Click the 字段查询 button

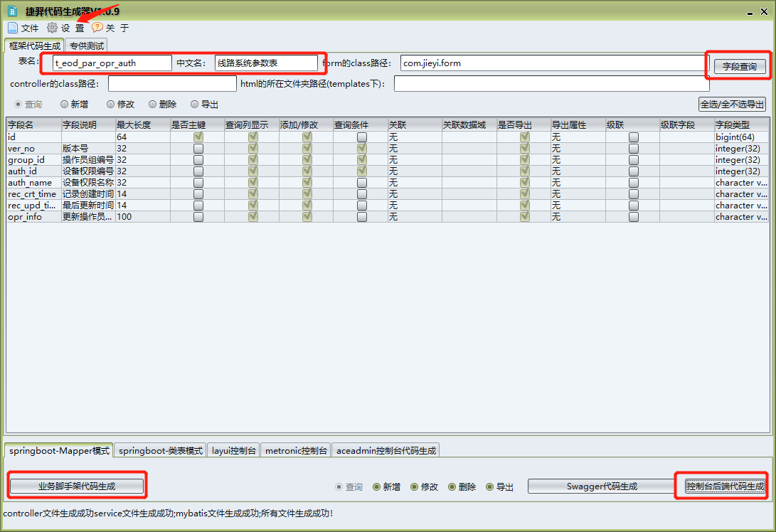740,66
